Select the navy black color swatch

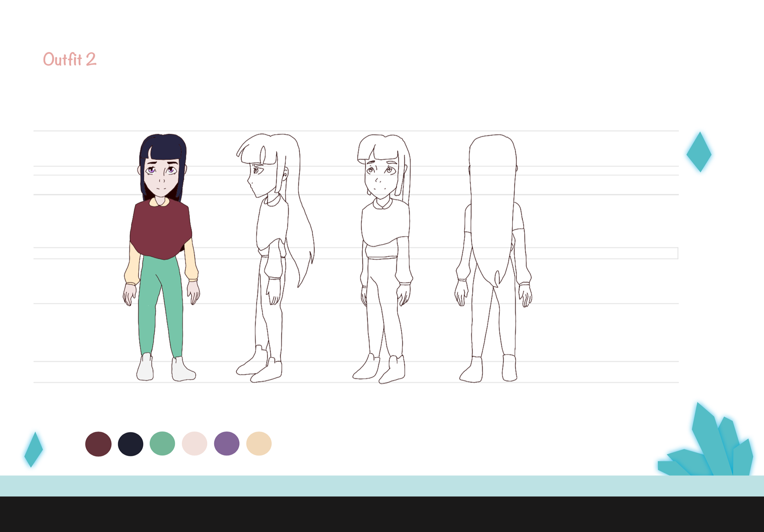[x=131, y=444]
